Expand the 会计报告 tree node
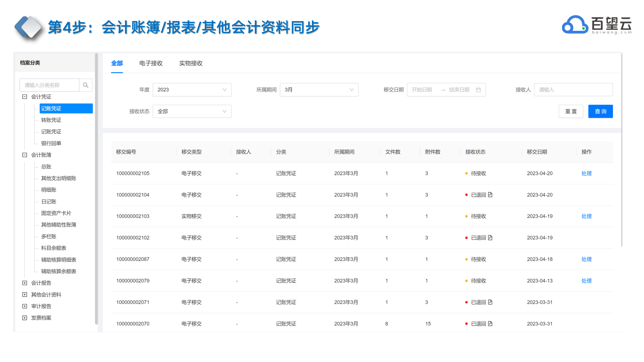The height and width of the screenshot is (362, 644). tap(25, 283)
